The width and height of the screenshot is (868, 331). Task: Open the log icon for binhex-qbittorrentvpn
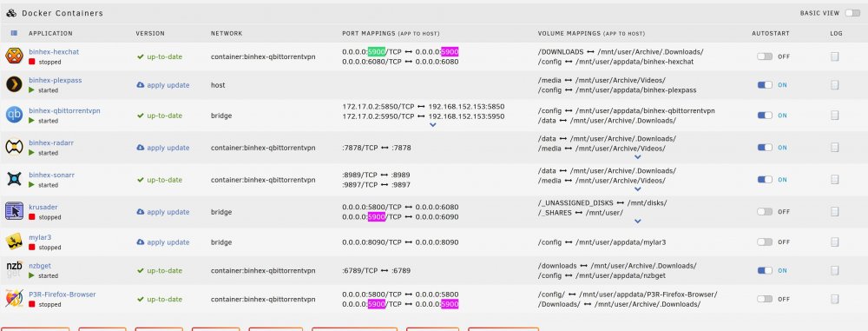(x=834, y=116)
